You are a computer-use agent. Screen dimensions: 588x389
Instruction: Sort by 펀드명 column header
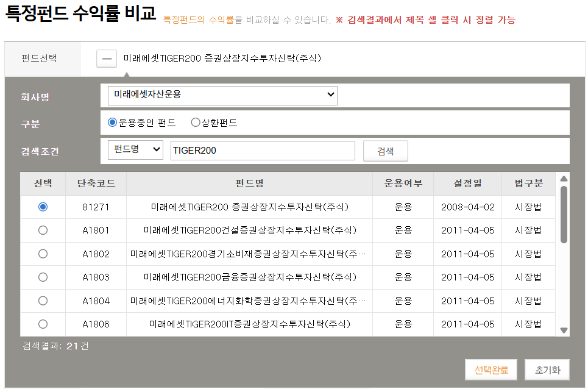pyautogui.click(x=249, y=184)
